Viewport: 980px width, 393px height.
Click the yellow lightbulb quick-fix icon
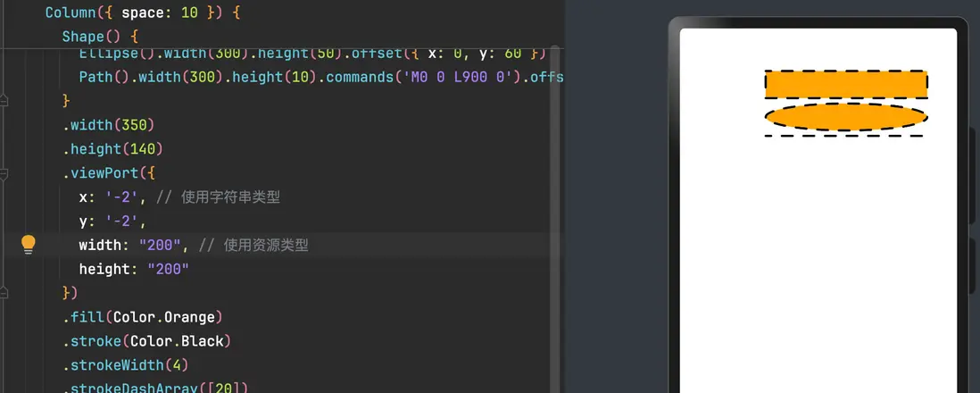click(29, 245)
